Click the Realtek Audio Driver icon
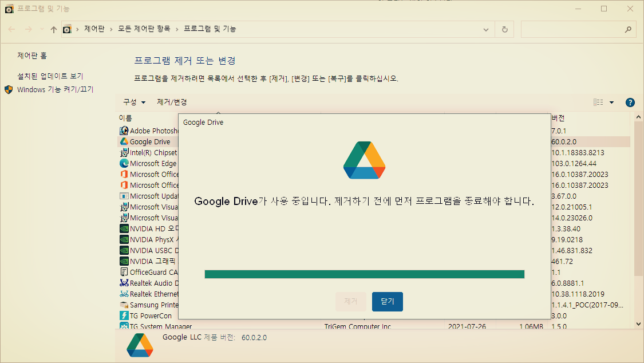Screen dimensions: 644x363 [124, 283]
